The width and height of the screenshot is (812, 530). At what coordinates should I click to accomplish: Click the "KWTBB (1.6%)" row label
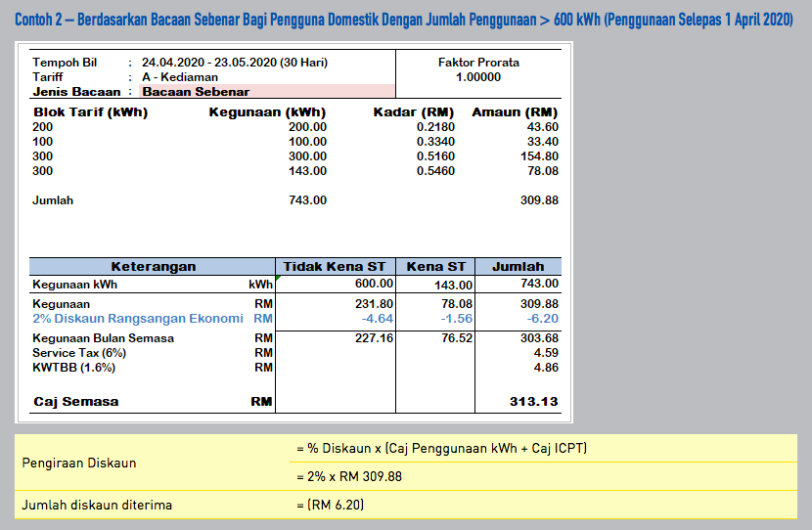coord(73,368)
